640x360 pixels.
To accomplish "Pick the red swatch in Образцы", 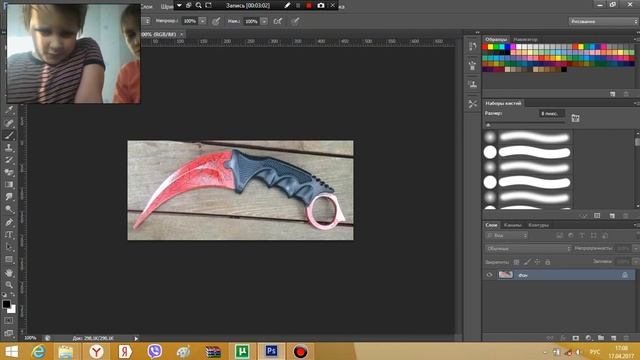I will point(485,47).
